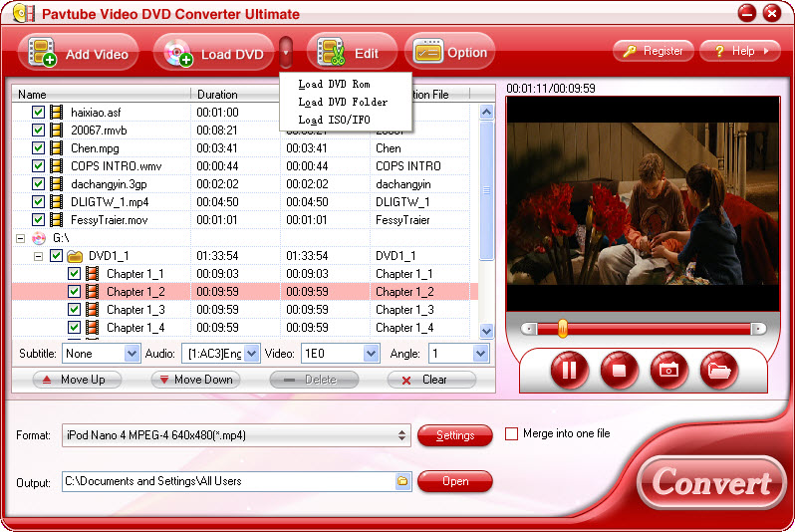Click the film icon beside Chen.mpg
Viewport: 795px width, 532px height.
56,148
